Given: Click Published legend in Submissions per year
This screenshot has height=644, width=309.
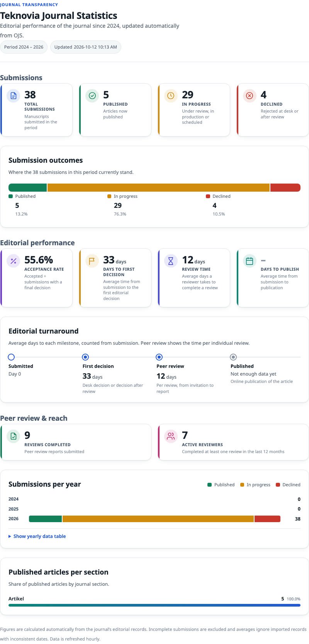Looking at the screenshot, I should pos(221,485).
